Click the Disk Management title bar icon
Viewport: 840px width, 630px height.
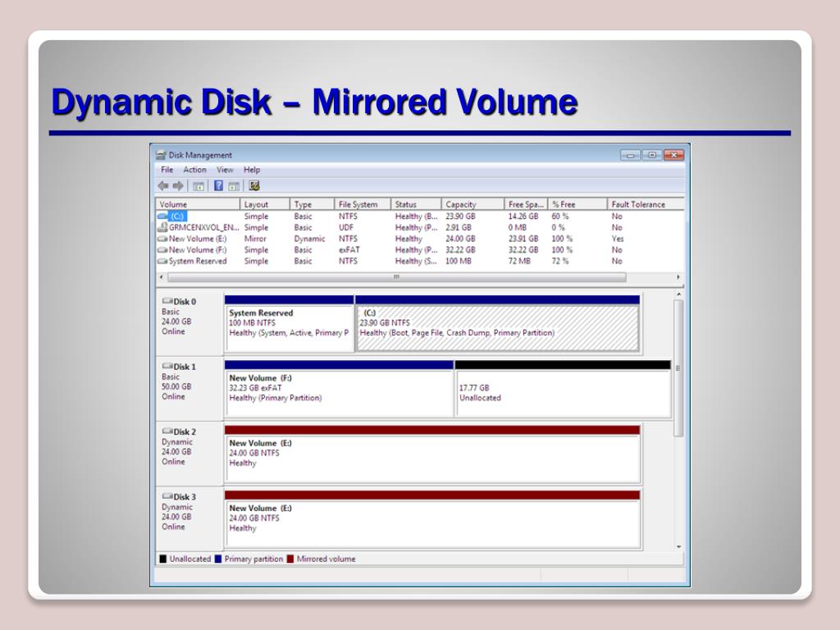pos(161,155)
